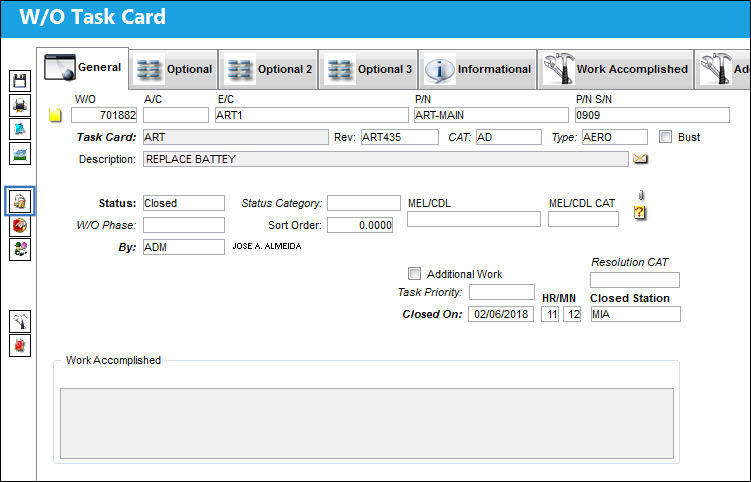Click the Print icon in the sidebar
This screenshot has width=751, height=482.
20,105
